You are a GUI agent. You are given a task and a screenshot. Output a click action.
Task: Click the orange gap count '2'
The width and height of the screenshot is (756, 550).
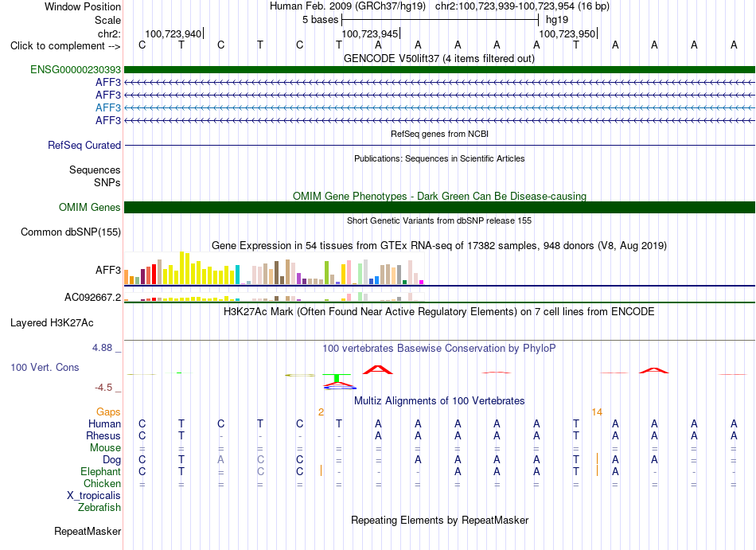point(321,412)
